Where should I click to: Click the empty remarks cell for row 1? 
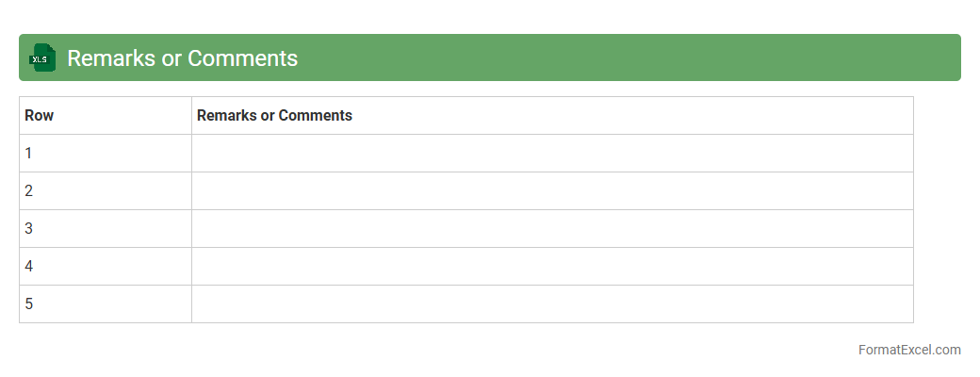552,154
